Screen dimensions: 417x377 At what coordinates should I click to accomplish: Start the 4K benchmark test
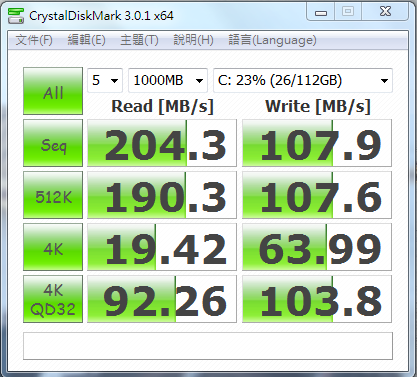pyautogui.click(x=53, y=247)
